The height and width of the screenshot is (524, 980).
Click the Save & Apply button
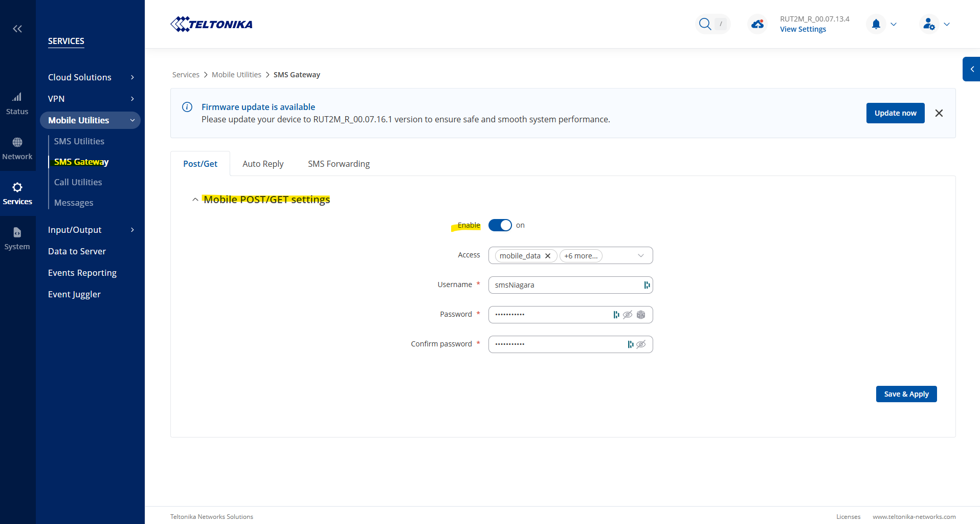click(x=906, y=394)
